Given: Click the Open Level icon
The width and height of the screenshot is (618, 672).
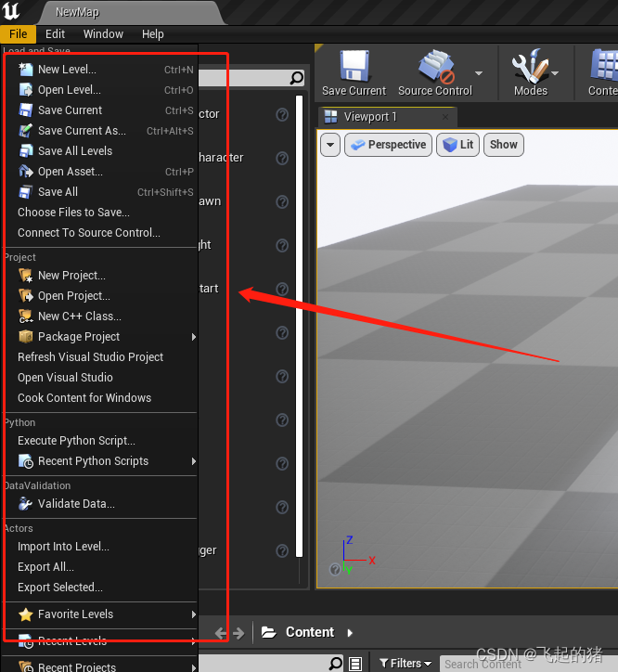Looking at the screenshot, I should [x=26, y=90].
